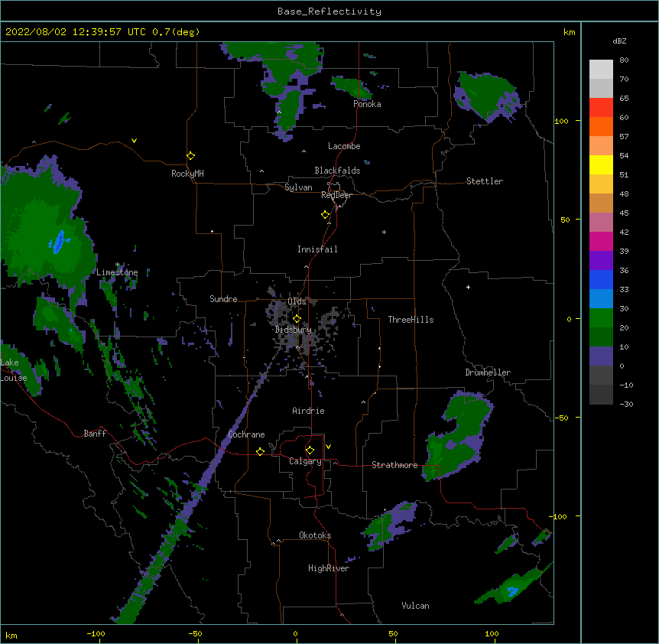Click the Base_Reflectivity title text
The height and width of the screenshot is (644, 659).
click(x=329, y=11)
